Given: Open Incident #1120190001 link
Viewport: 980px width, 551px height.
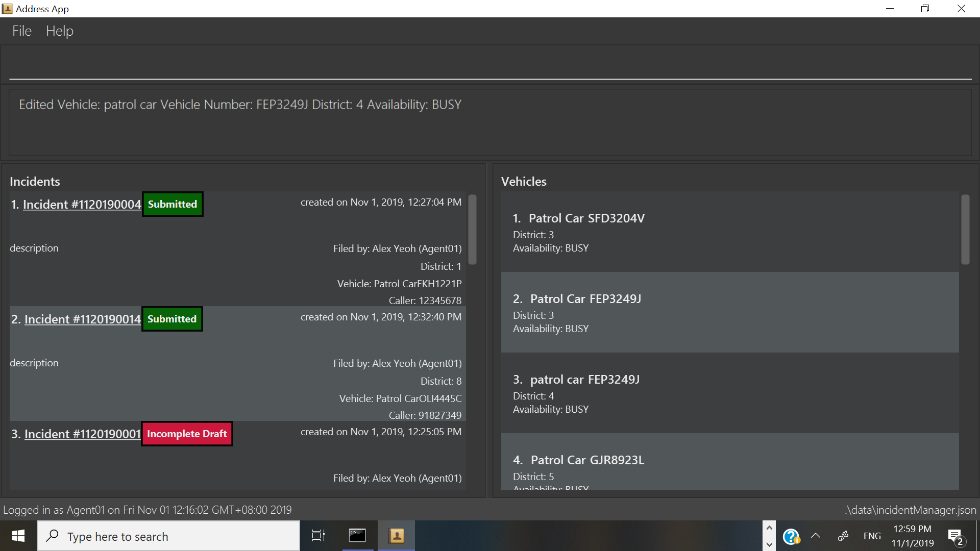Looking at the screenshot, I should pyautogui.click(x=82, y=434).
